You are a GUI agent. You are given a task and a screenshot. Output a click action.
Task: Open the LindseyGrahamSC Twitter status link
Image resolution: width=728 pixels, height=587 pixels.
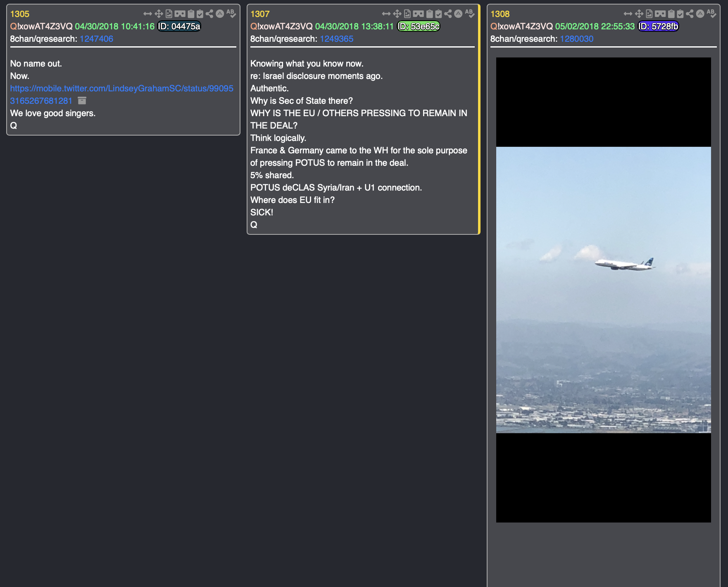point(121,94)
